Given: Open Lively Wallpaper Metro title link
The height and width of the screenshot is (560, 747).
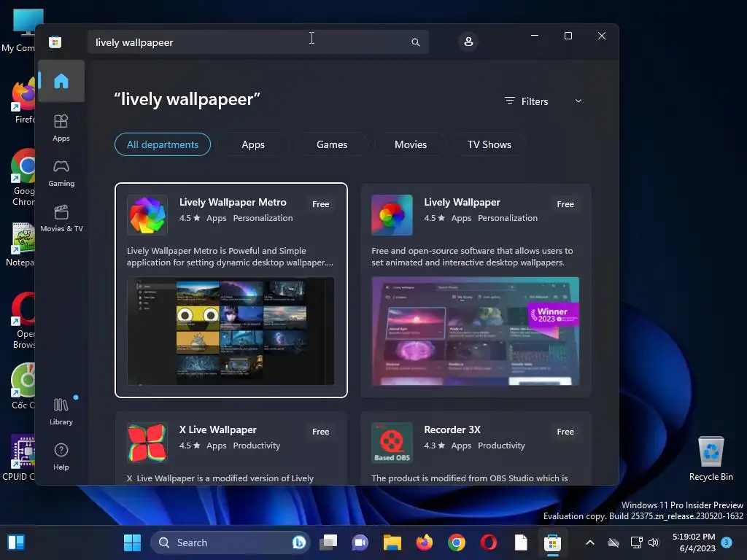Looking at the screenshot, I should coord(233,202).
